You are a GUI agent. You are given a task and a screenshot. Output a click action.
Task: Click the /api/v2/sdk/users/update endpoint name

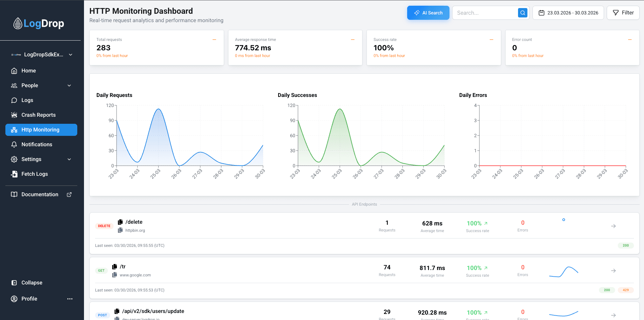coord(153,311)
